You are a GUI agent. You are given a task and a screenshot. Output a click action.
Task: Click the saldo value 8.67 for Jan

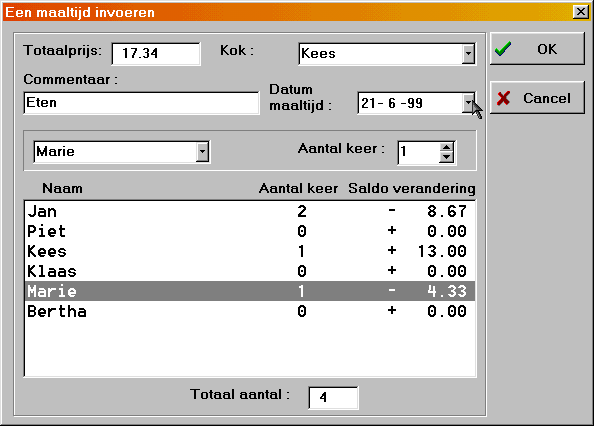447,211
